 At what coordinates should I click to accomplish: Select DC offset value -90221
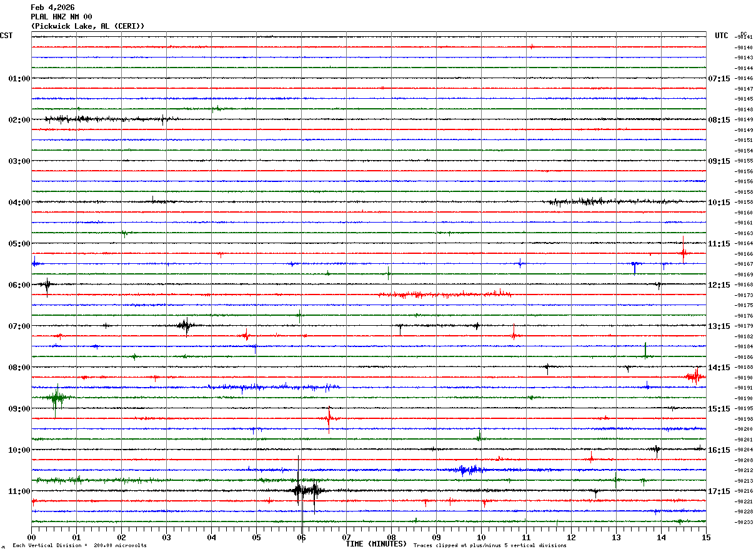coord(744,501)
